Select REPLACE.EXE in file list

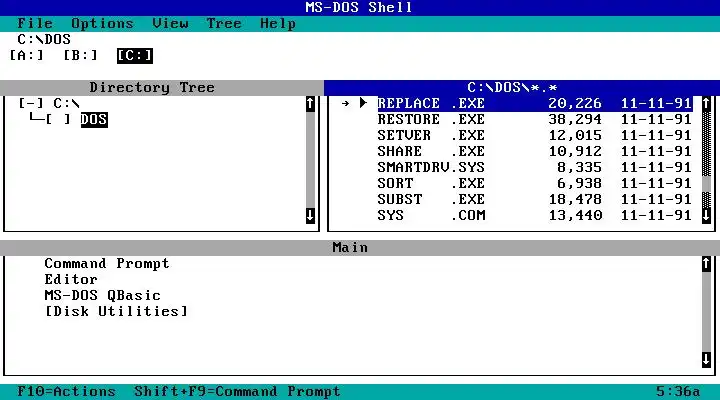535,103
